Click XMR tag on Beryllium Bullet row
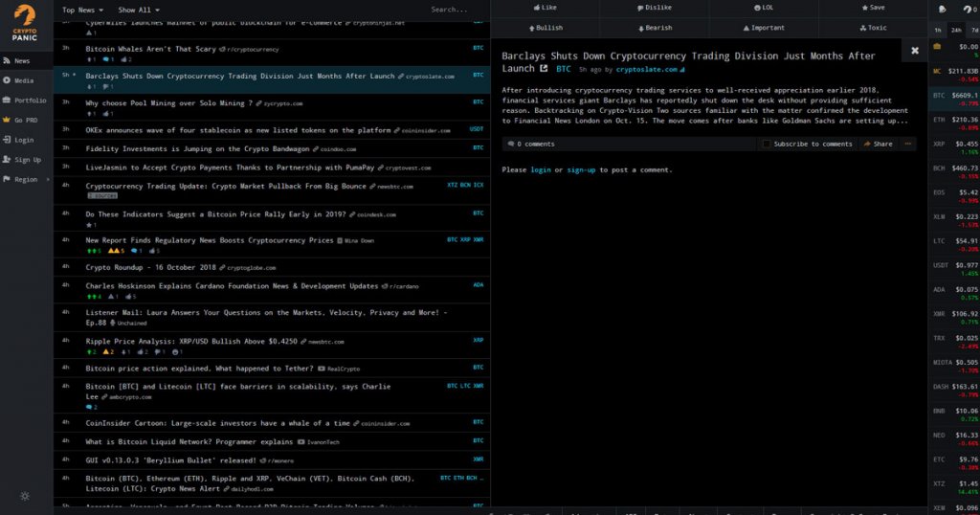 479,459
